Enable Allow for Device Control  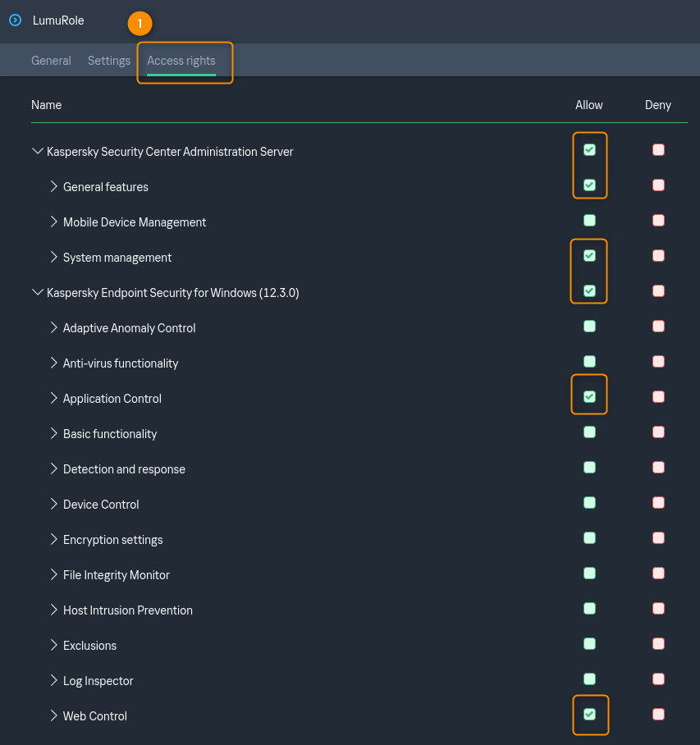589,503
